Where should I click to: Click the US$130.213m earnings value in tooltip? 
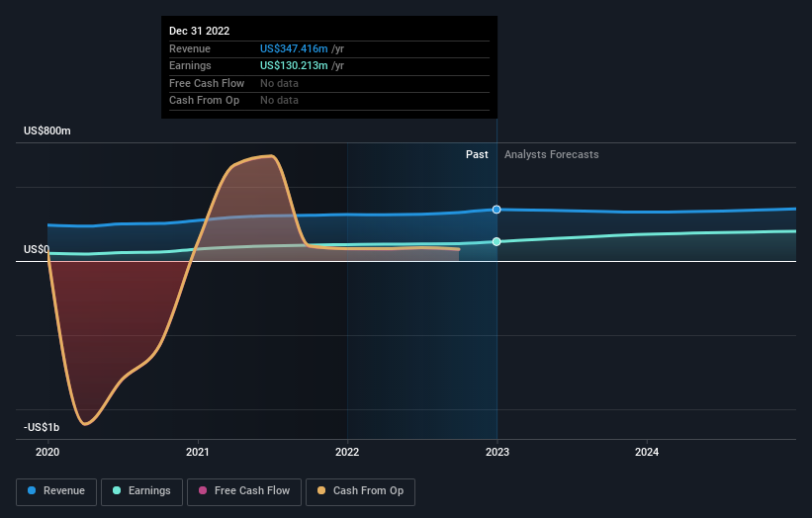tap(294, 65)
